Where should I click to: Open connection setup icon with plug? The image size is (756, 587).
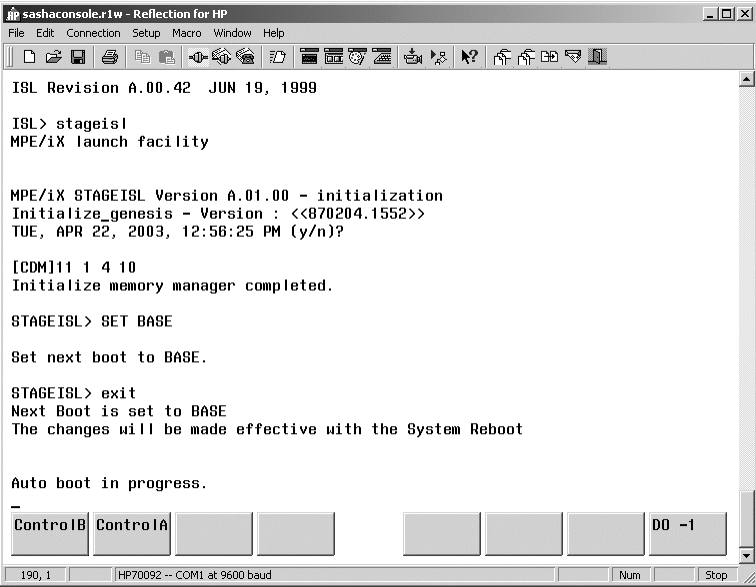click(221, 57)
